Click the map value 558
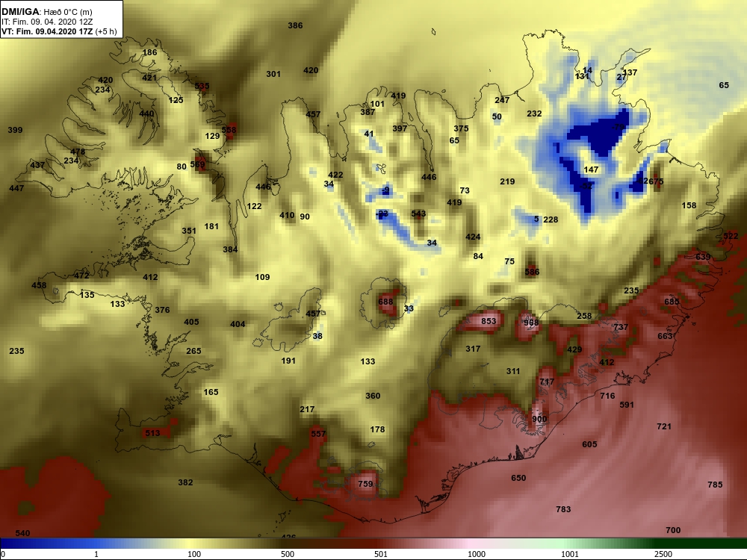747x560 pixels. tap(229, 129)
